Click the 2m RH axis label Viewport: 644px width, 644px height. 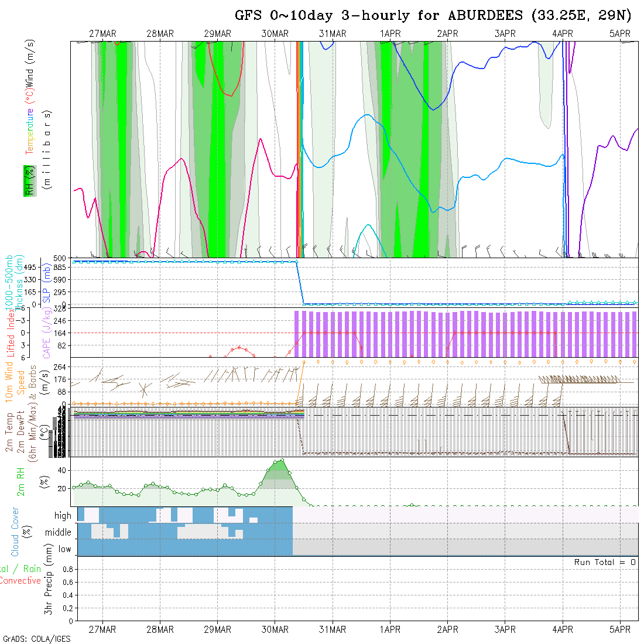(x=20, y=482)
